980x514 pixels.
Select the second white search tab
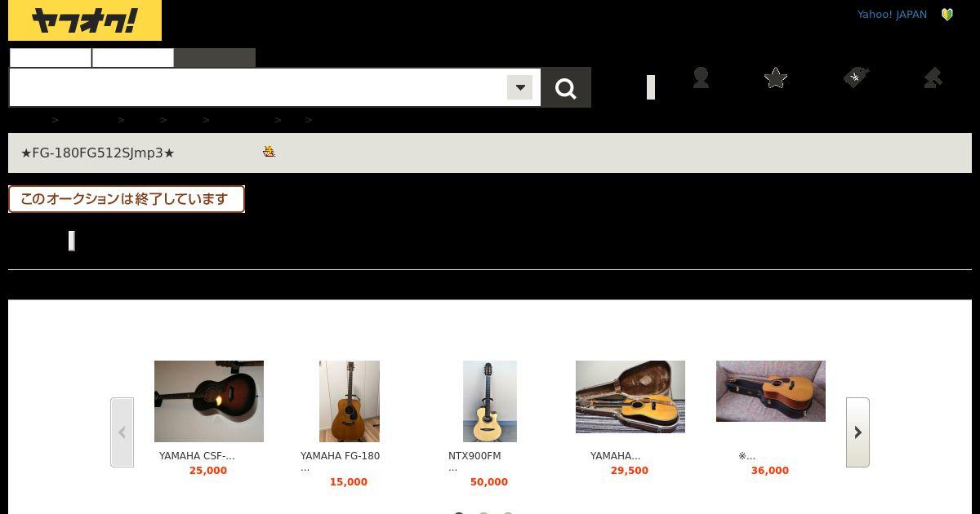point(133,58)
